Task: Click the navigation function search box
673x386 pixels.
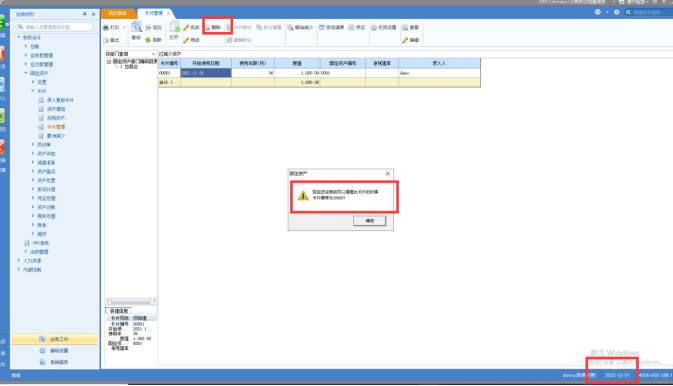Action: click(x=55, y=27)
